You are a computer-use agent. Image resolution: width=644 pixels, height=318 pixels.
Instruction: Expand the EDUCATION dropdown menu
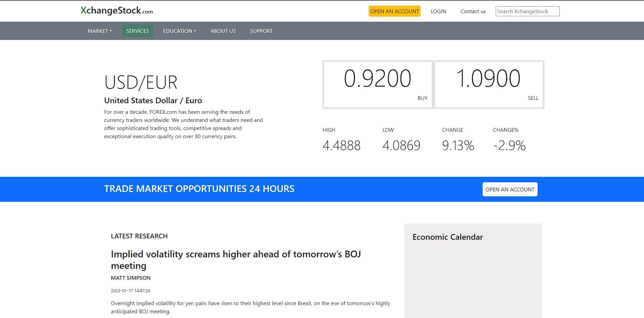179,31
